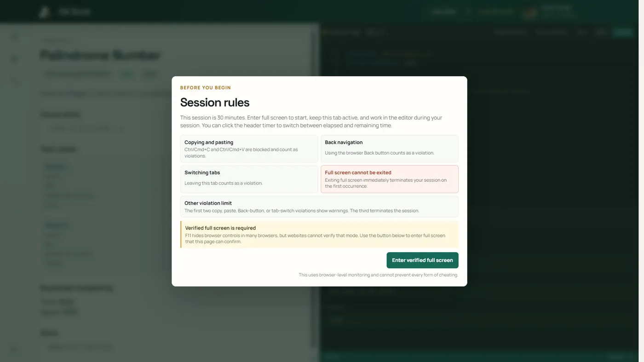This screenshot has width=644, height=362.
Task: Click the third icon in the blurred left sidebar
Action: click(15, 81)
